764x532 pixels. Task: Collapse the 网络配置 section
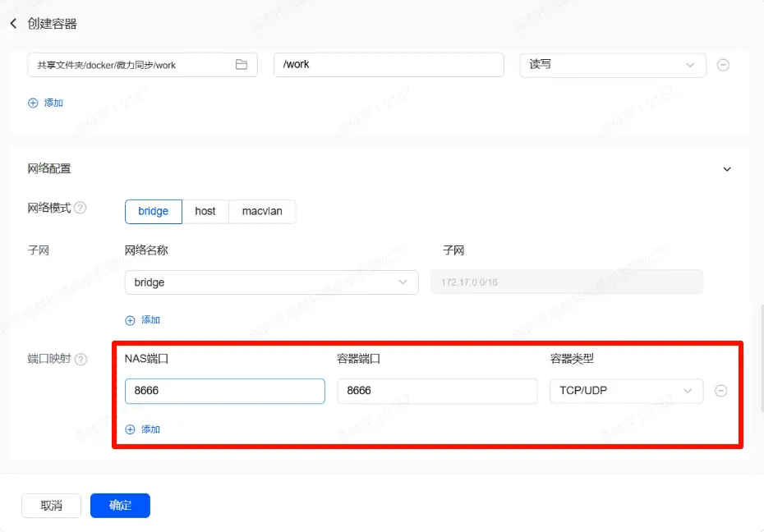726,169
